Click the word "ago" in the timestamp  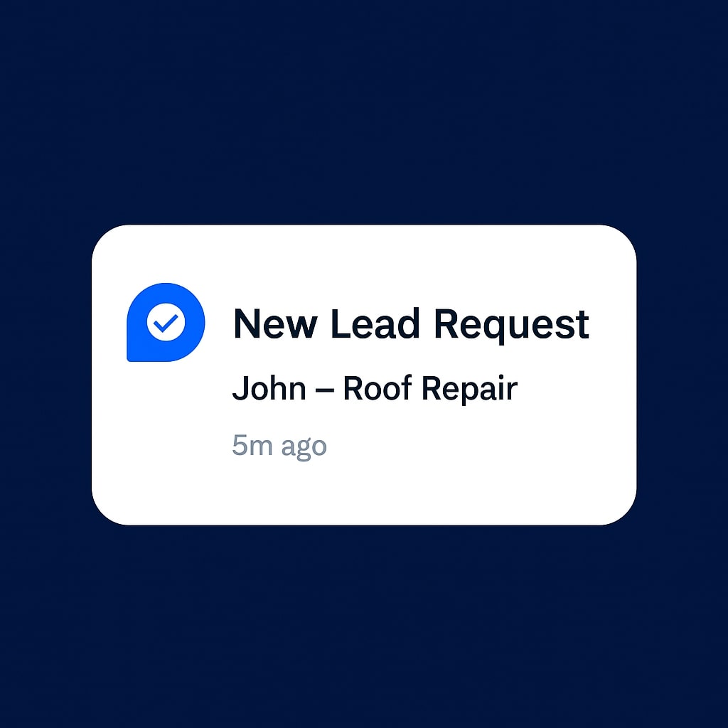click(x=304, y=448)
